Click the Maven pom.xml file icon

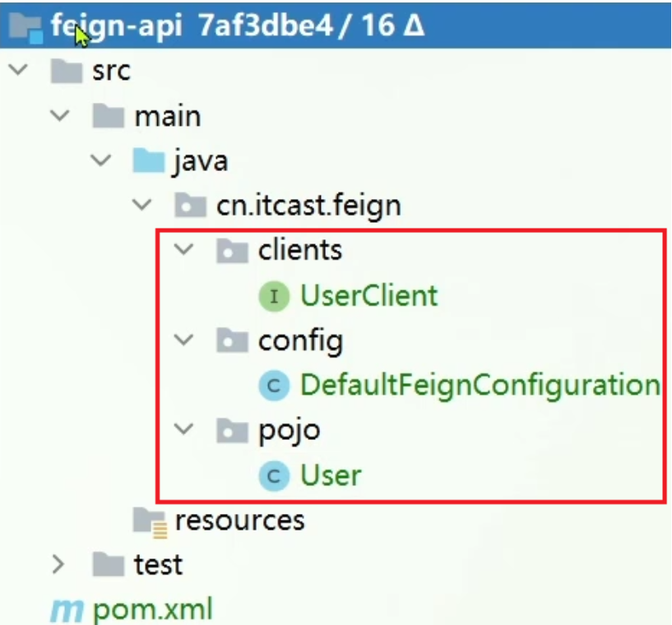point(63,610)
